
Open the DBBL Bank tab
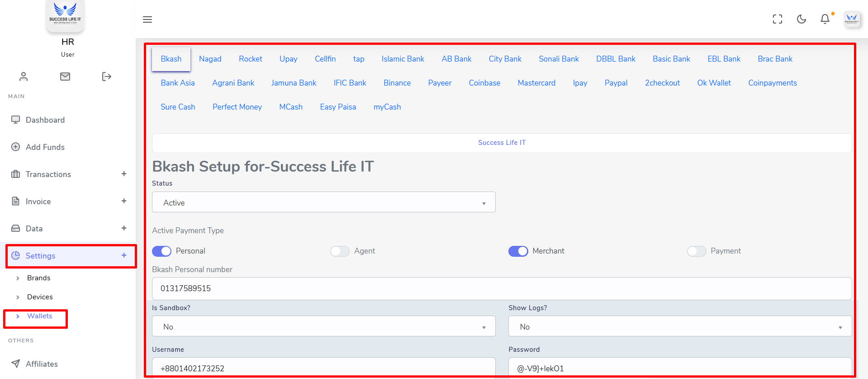pyautogui.click(x=616, y=59)
